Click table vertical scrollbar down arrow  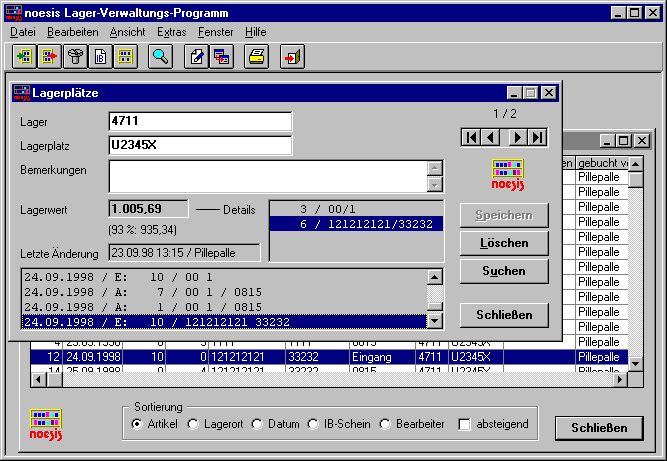(636, 364)
